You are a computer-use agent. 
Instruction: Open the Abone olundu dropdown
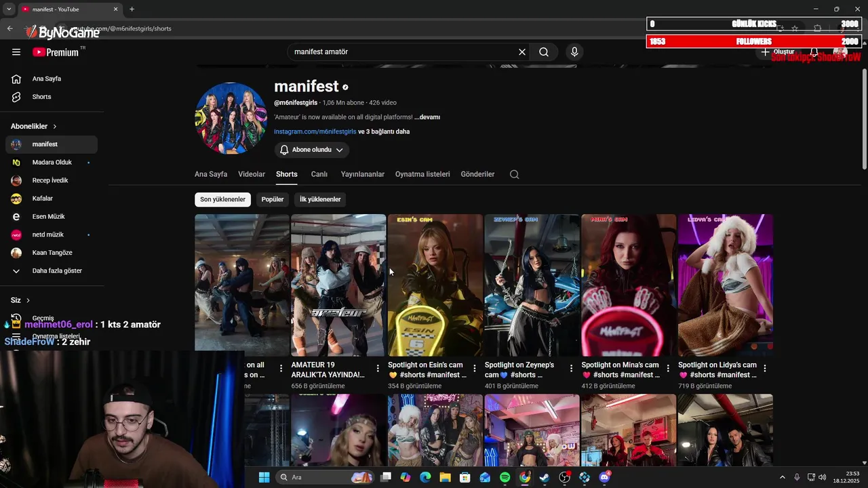point(312,150)
